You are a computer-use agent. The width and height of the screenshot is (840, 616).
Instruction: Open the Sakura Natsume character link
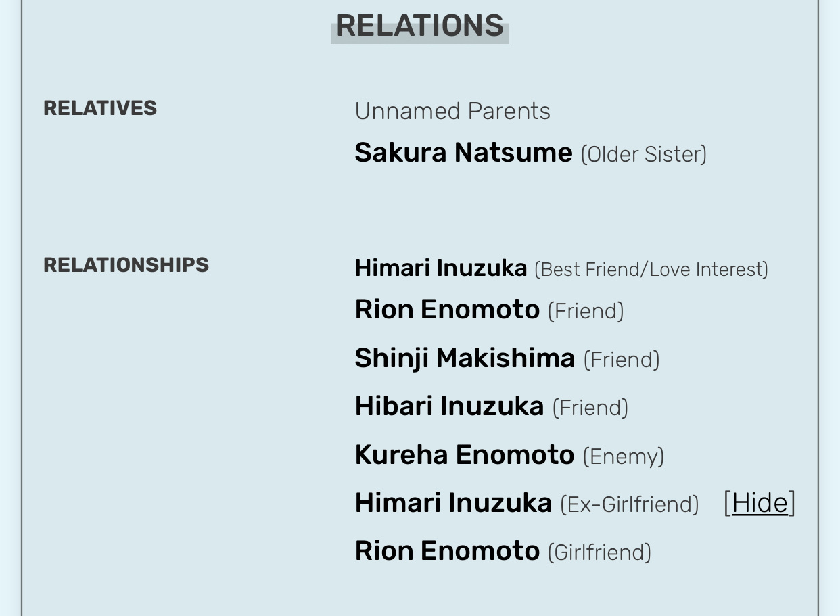463,153
